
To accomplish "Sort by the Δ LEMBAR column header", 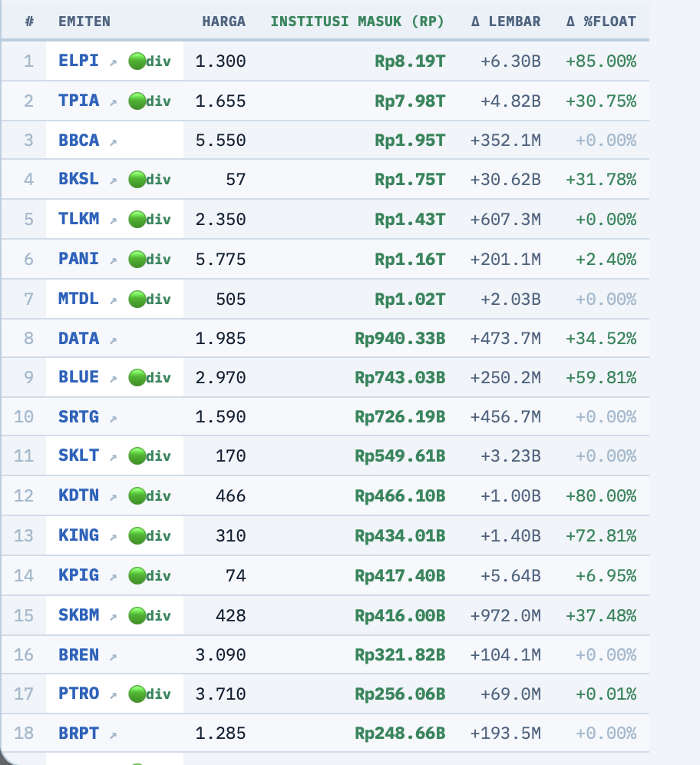I will click(506, 22).
